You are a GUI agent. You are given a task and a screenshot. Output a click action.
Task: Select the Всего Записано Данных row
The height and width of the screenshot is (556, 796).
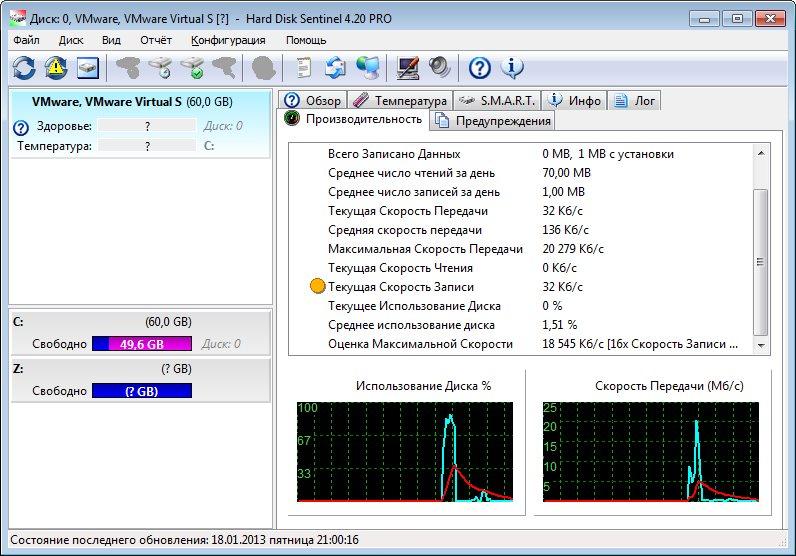pos(522,154)
